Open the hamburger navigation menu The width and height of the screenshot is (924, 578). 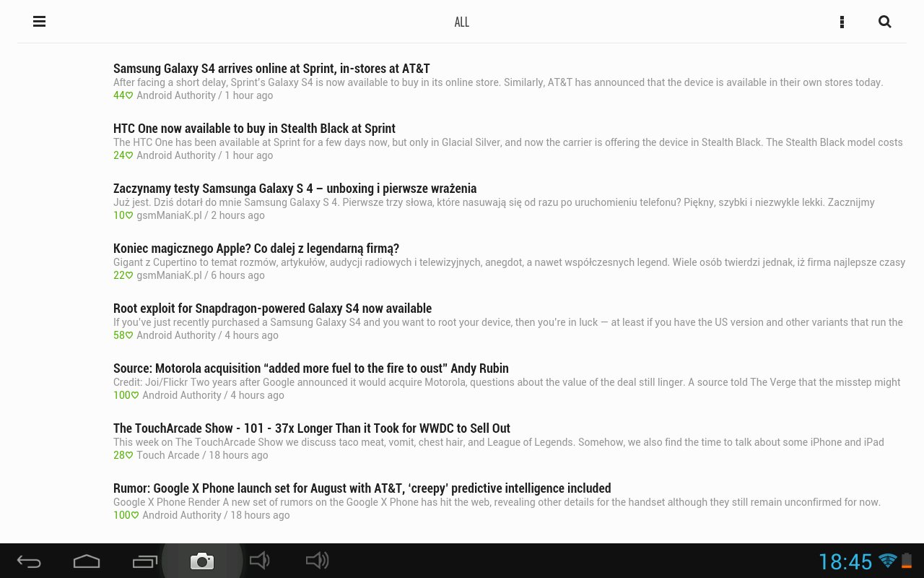point(40,22)
